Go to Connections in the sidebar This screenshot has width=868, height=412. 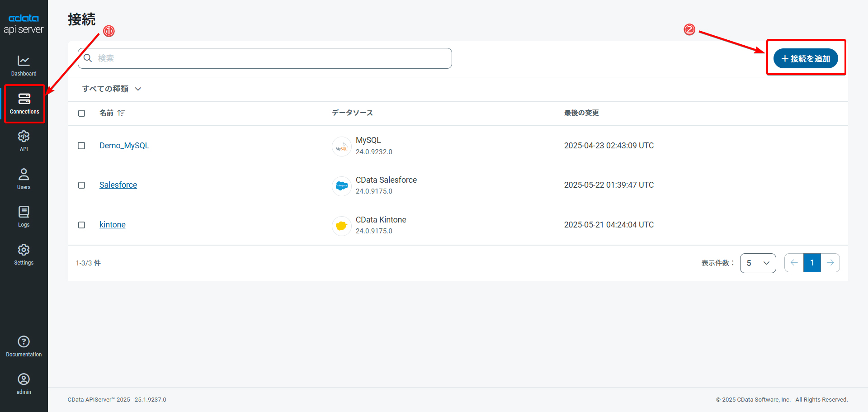24,104
